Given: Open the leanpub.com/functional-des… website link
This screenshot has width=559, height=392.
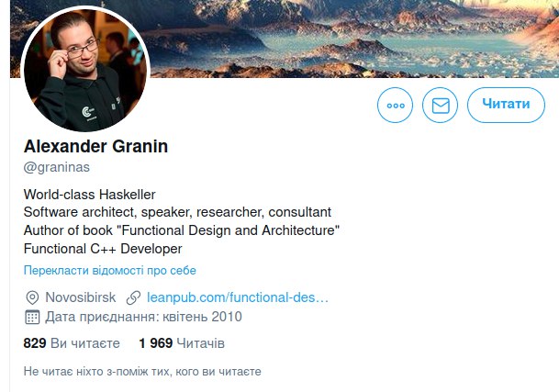Looking at the screenshot, I should coord(238,297).
